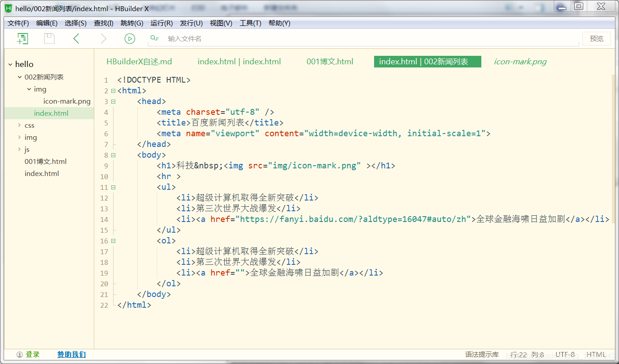Open icon-mark.png in the project tree
This screenshot has height=364, width=619.
[x=67, y=101]
